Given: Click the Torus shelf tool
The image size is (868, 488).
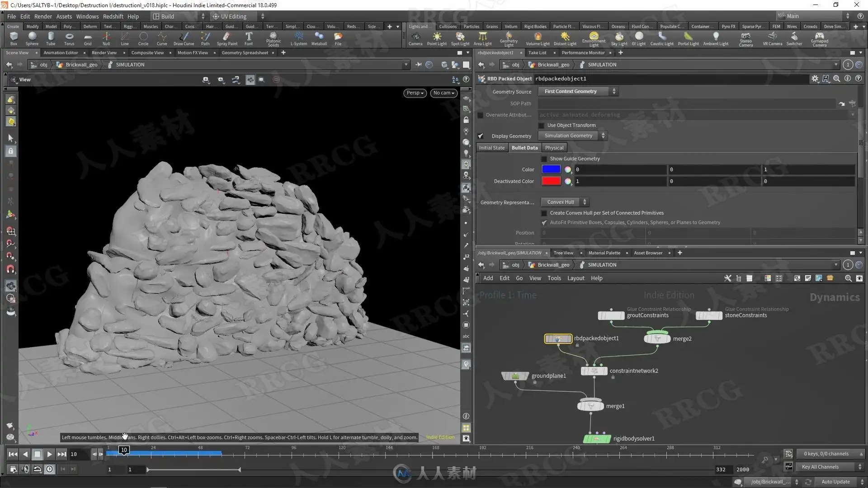Looking at the screenshot, I should 69,38.
